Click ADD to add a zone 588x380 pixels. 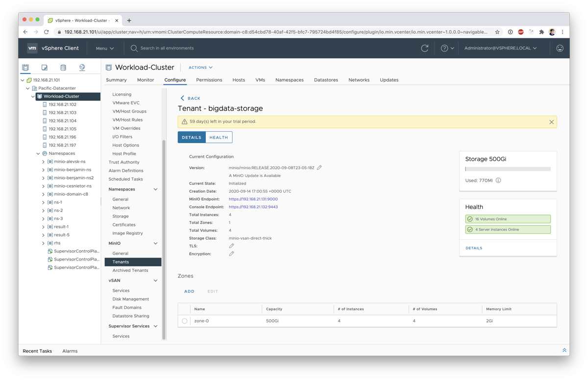pyautogui.click(x=189, y=291)
